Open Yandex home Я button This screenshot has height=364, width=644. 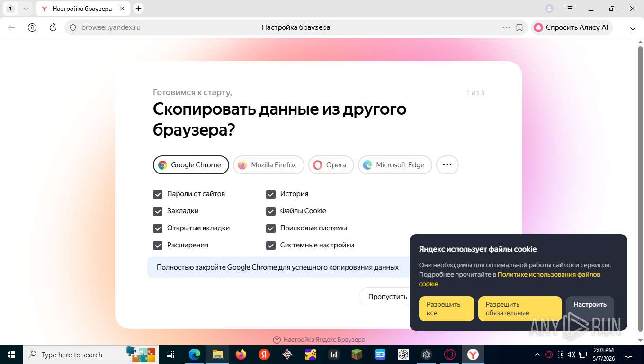click(32, 27)
